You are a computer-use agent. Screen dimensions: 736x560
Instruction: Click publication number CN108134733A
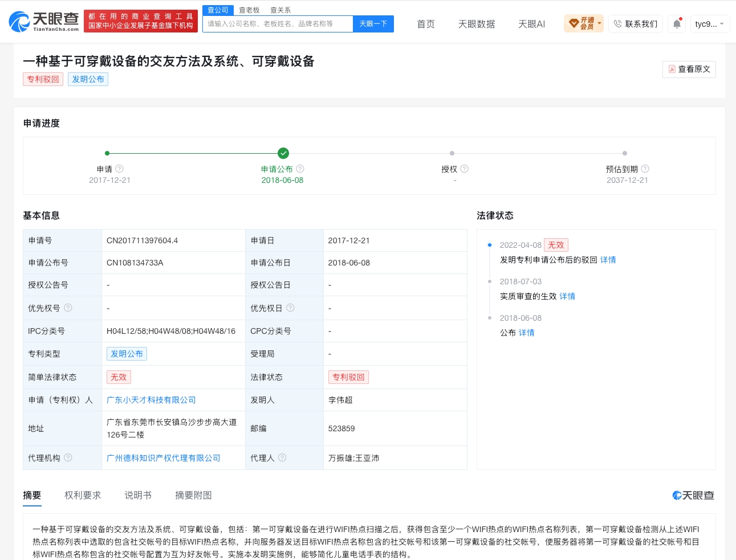tap(135, 263)
